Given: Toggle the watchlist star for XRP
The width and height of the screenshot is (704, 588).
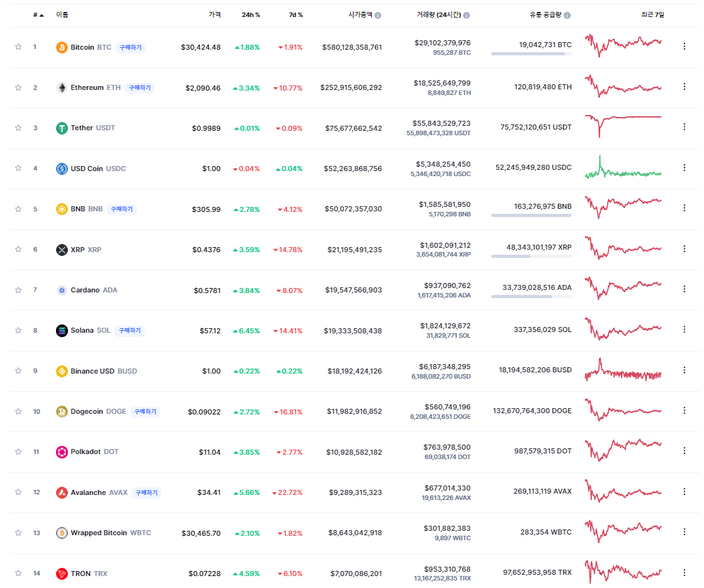Looking at the screenshot, I should [x=18, y=250].
